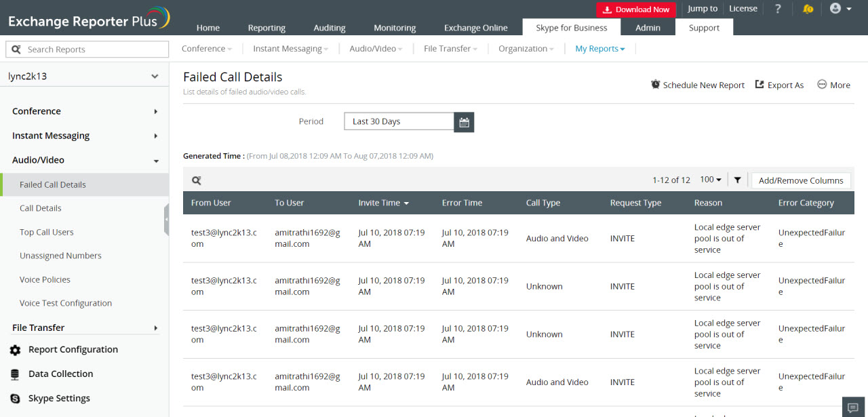Switch to the Auditing tab

330,28
